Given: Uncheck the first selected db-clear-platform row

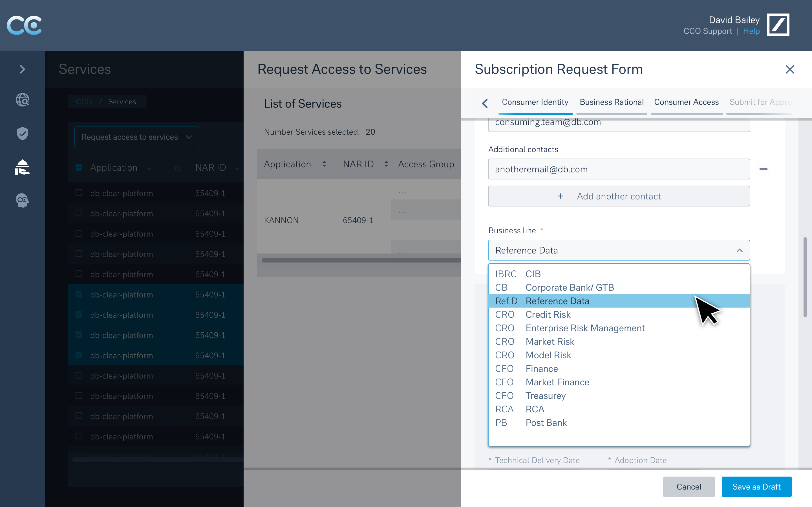Looking at the screenshot, I should tap(79, 294).
